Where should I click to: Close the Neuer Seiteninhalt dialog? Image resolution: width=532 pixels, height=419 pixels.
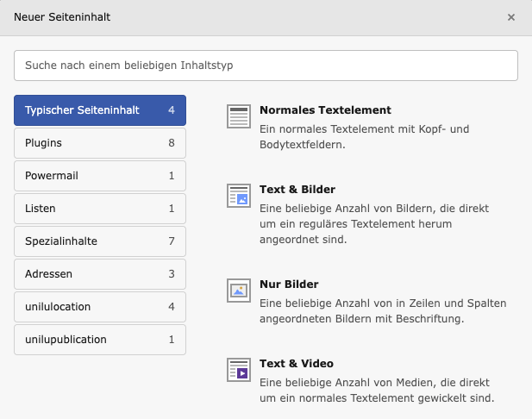tap(511, 17)
